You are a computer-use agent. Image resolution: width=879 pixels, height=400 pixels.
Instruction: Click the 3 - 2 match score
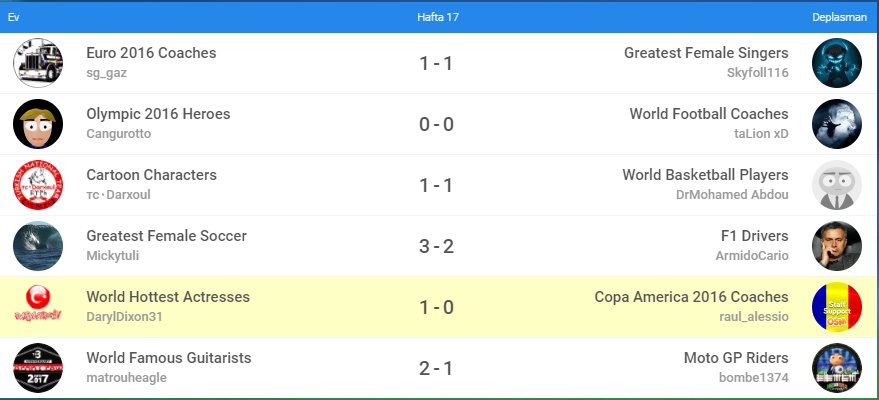pos(437,246)
